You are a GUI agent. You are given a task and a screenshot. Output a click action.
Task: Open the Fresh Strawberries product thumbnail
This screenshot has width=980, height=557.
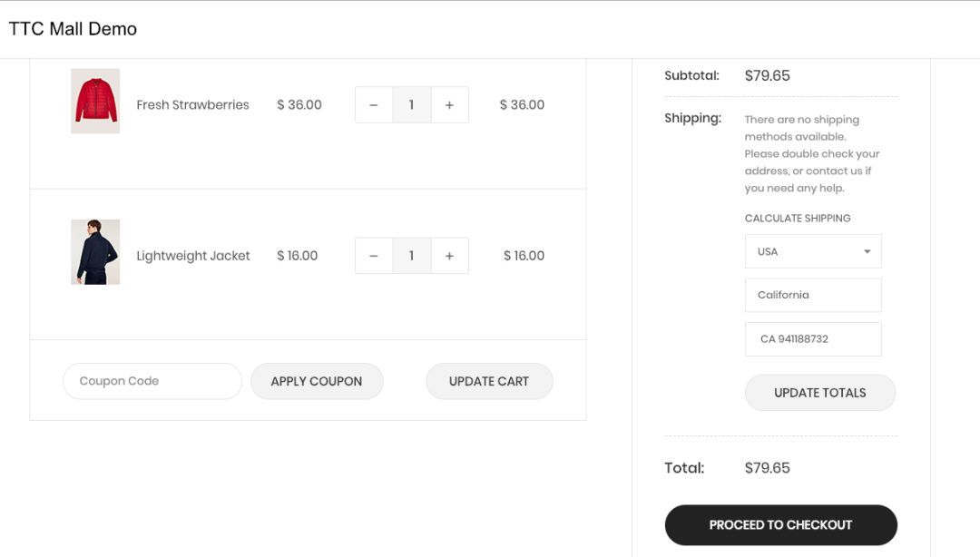point(95,101)
